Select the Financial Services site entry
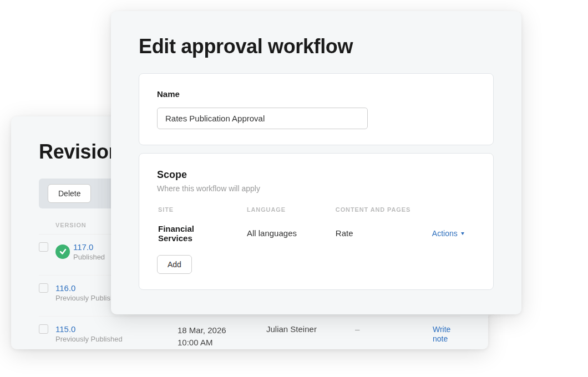Viewport: 588px width, 377px height. (176, 233)
